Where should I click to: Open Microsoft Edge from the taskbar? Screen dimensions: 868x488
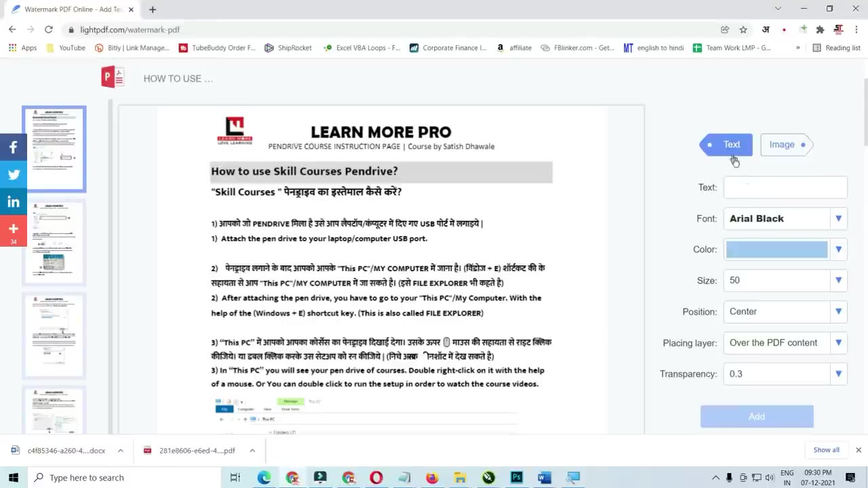264,477
